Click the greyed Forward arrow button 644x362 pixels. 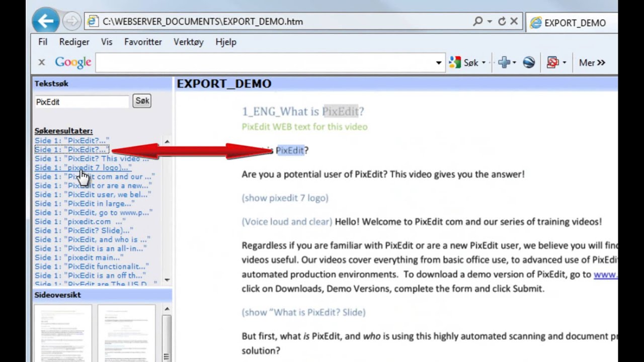[x=72, y=21]
